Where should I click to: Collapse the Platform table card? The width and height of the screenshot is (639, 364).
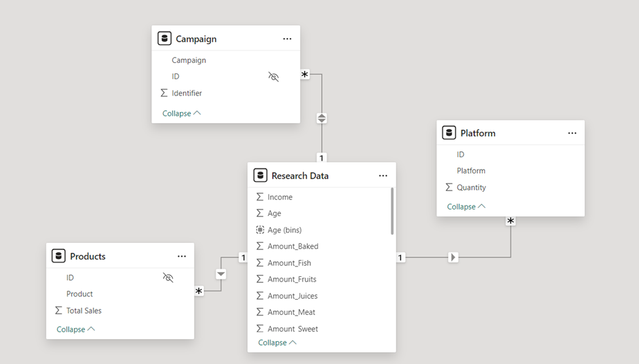[x=466, y=206]
